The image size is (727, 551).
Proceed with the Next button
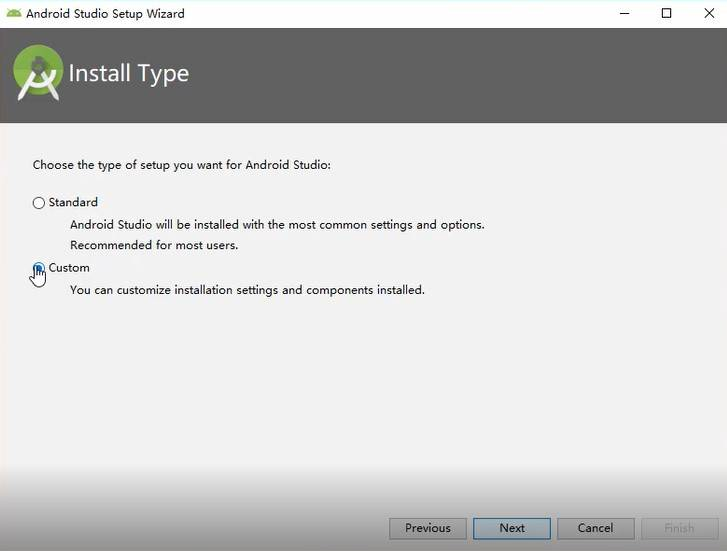(x=512, y=528)
